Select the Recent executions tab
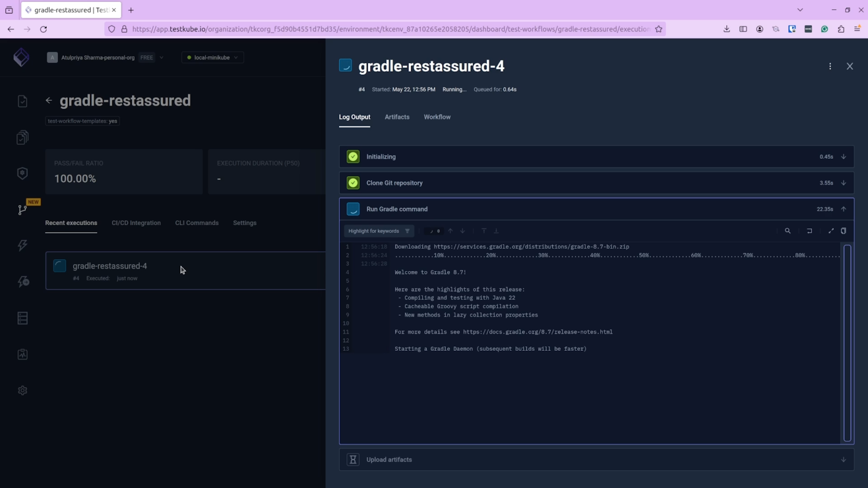This screenshot has width=868, height=488. [71, 223]
